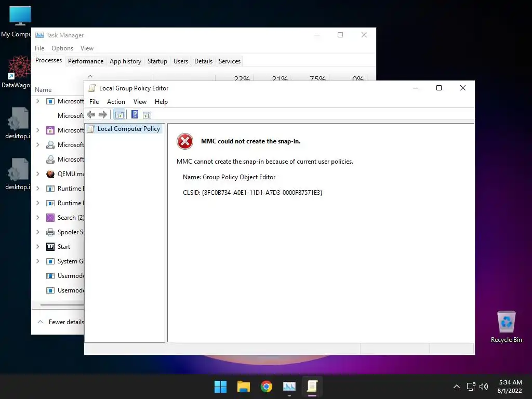Click the Search process purple icon
532x399 pixels.
pos(50,218)
